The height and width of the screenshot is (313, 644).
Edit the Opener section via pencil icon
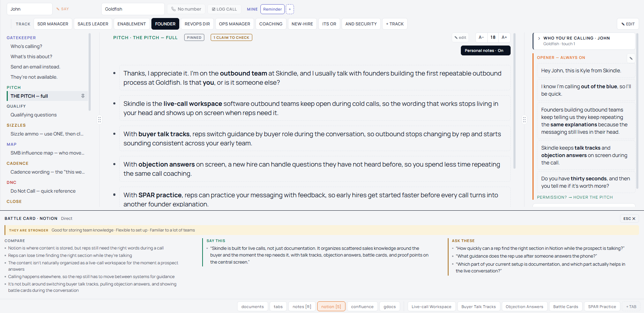pos(631,58)
